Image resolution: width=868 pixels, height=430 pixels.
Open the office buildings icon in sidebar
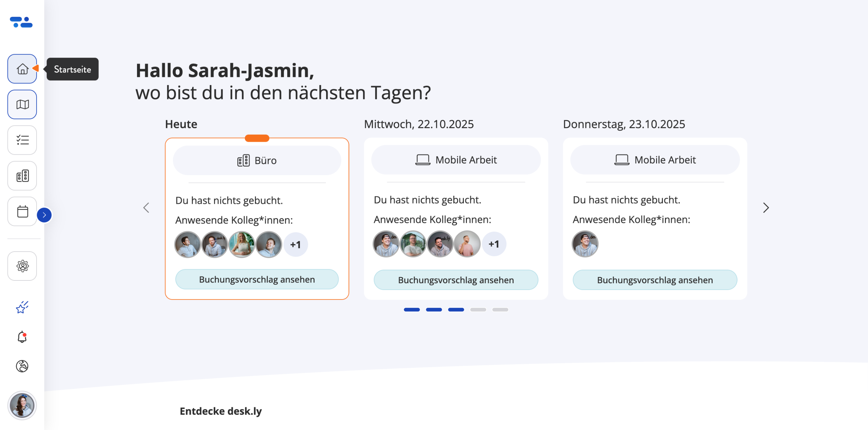tap(22, 176)
